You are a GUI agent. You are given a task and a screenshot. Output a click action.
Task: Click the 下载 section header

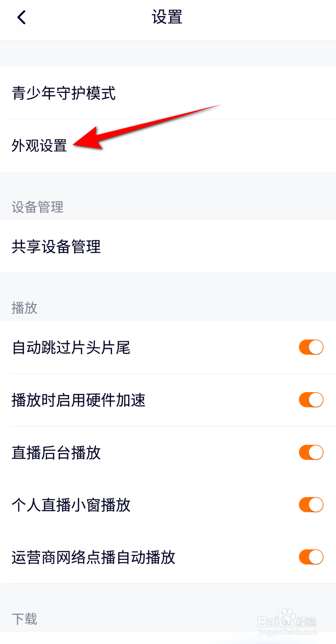click(x=24, y=619)
